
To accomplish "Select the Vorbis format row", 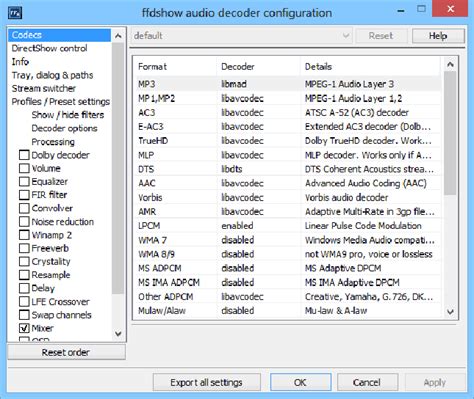I will click(x=288, y=197).
